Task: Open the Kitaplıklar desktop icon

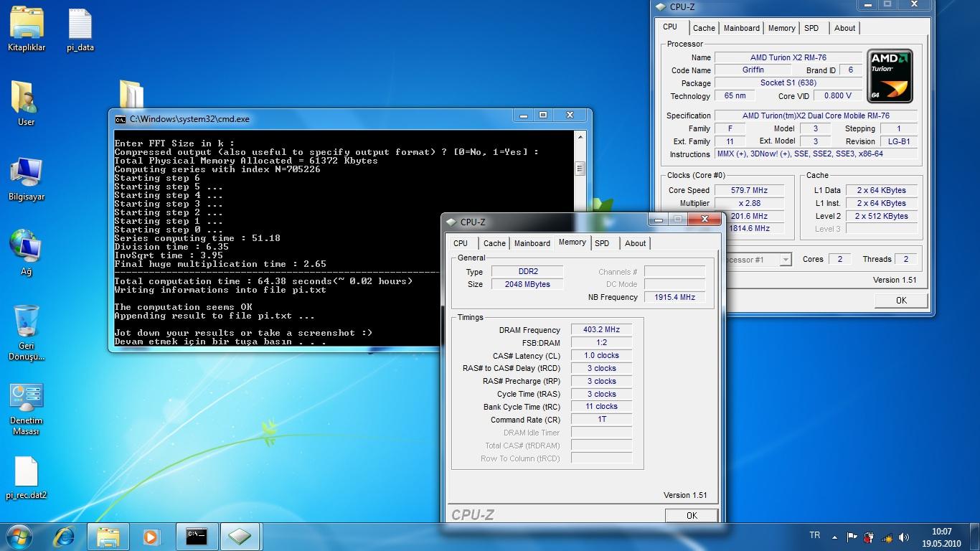Action: tap(27, 30)
